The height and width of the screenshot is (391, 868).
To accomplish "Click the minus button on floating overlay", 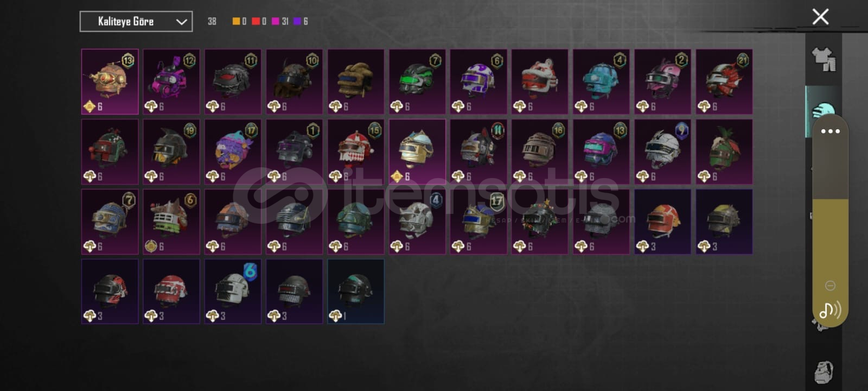I will (x=830, y=286).
